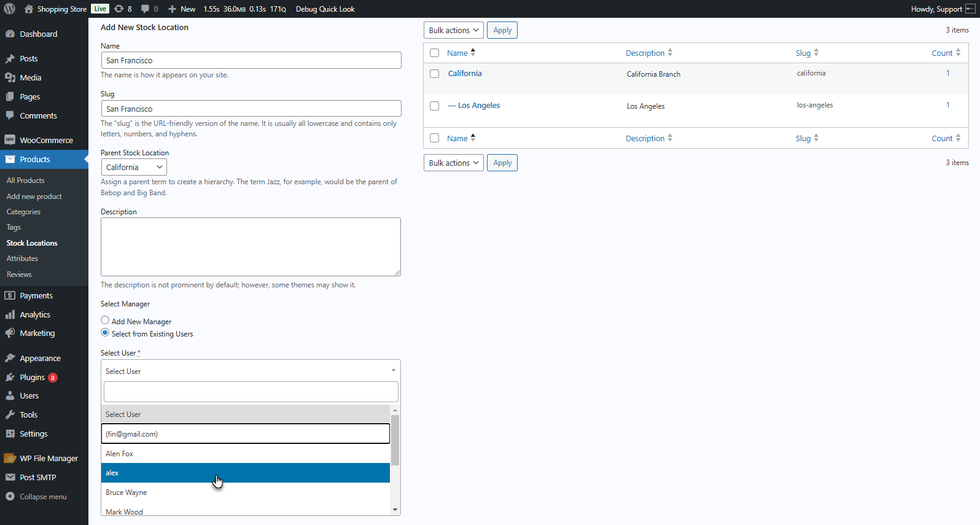Click the Post SMTP envelope icon

[10, 477]
